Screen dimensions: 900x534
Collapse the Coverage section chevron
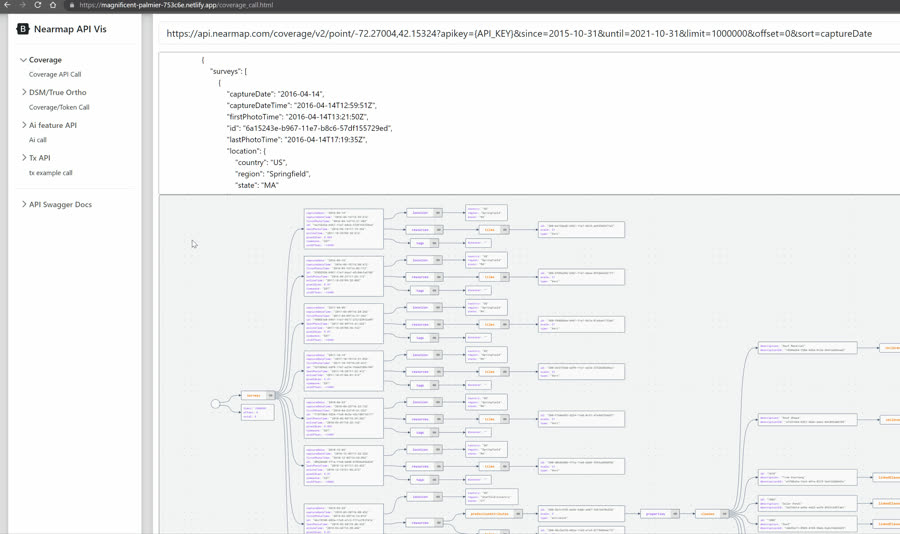coord(24,60)
